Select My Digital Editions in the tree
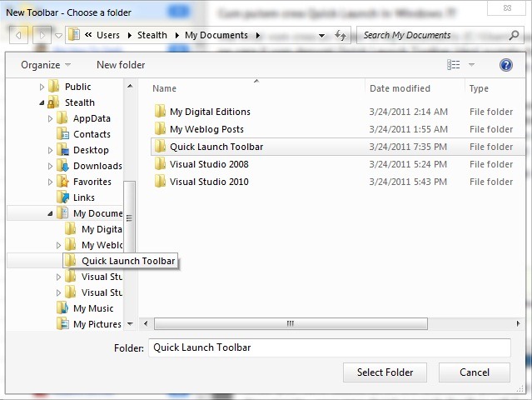 pyautogui.click(x=102, y=229)
